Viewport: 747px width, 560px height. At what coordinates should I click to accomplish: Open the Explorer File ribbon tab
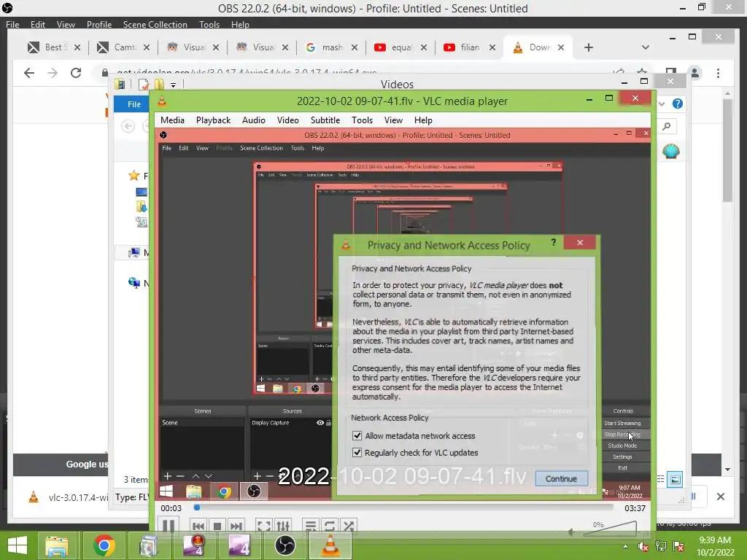134,104
